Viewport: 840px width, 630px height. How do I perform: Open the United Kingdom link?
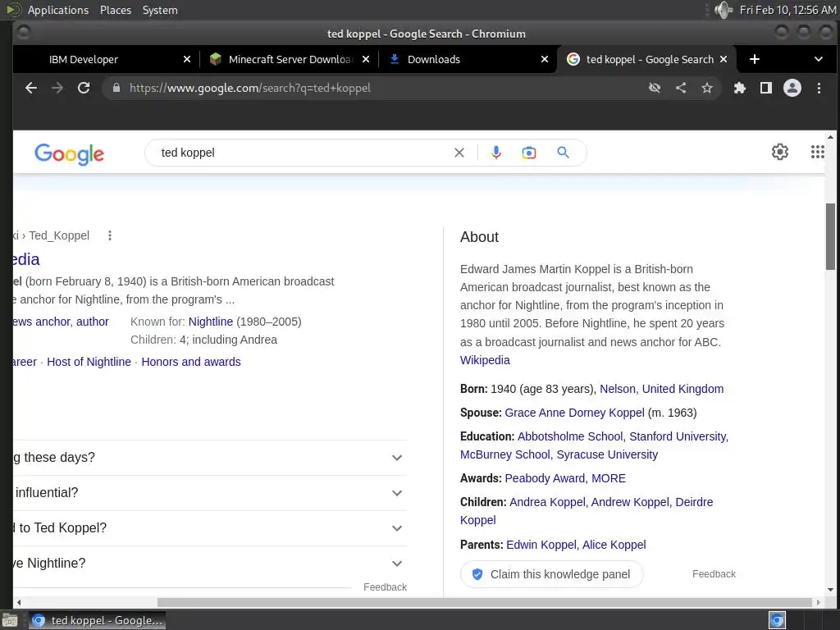click(x=682, y=389)
